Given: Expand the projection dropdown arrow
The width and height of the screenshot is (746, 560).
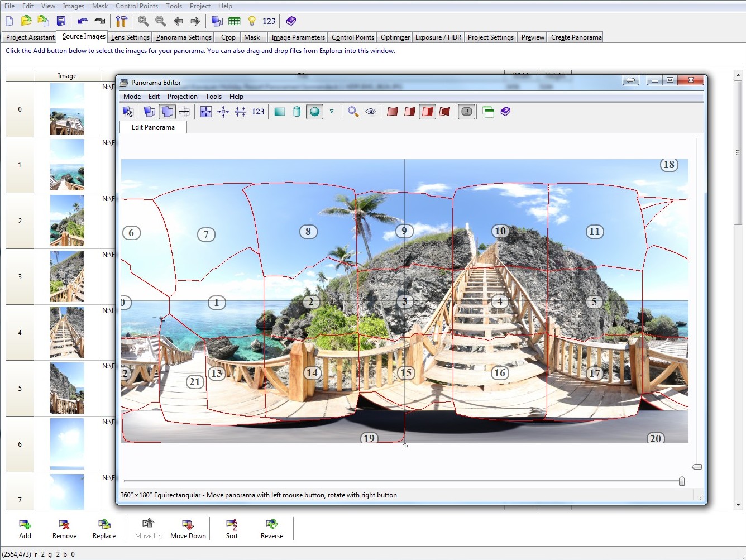Looking at the screenshot, I should (332, 112).
